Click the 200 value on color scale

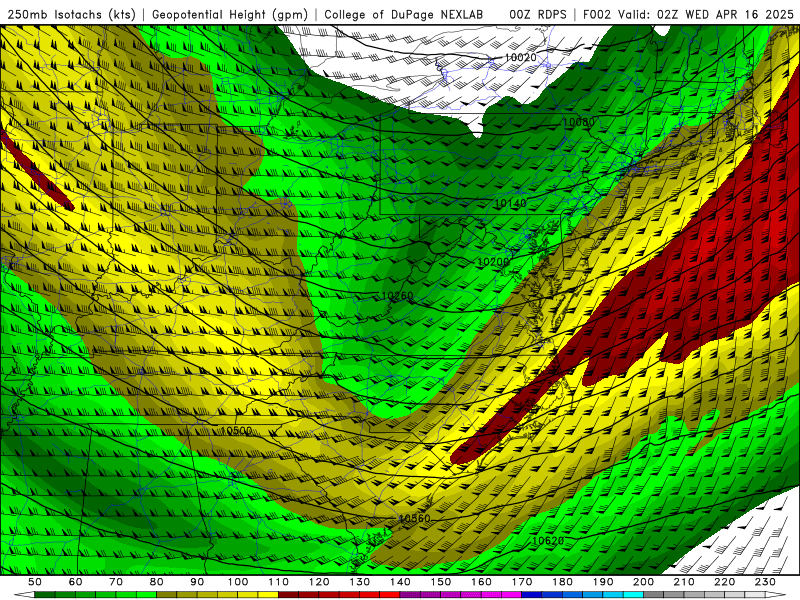tap(643, 582)
